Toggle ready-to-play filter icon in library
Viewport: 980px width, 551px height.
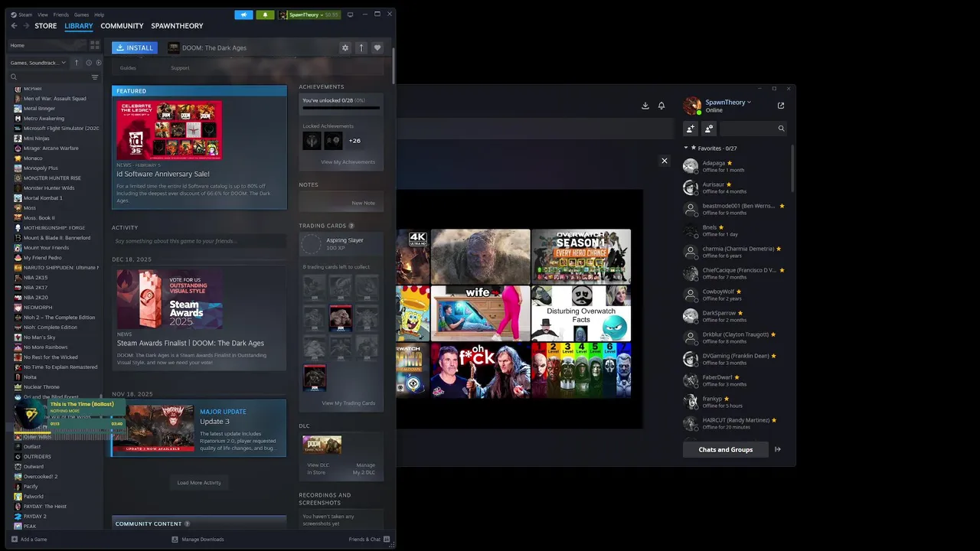click(x=99, y=63)
